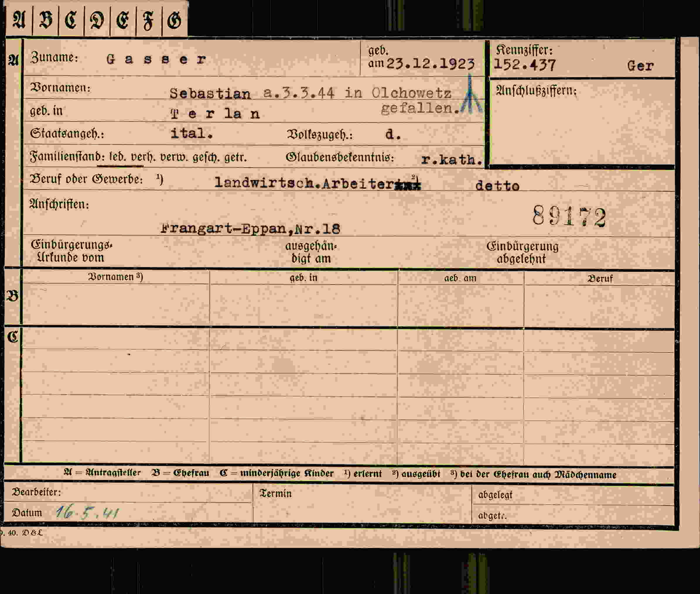
Task: Select the Fraktur index tab D
Action: click(x=97, y=20)
